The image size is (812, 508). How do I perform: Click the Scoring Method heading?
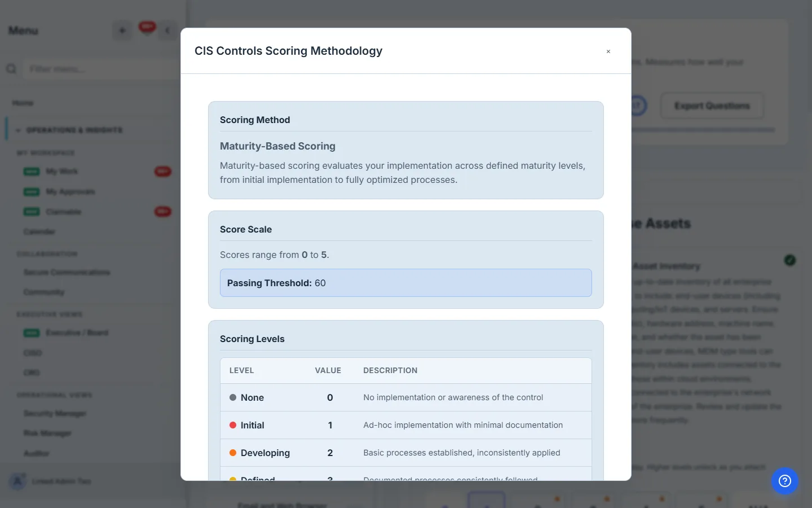pyautogui.click(x=255, y=120)
